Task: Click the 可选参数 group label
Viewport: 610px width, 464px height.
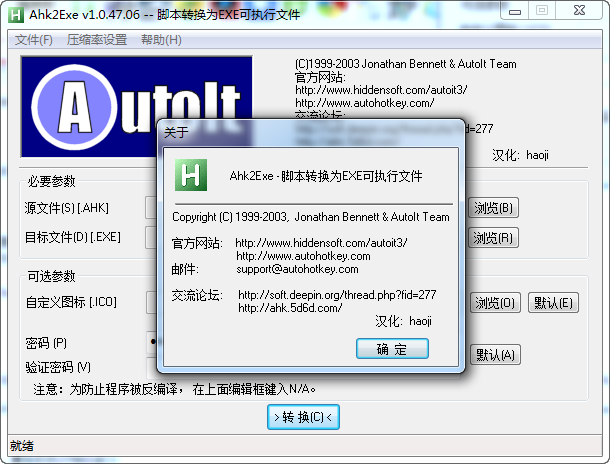Action: pos(51,276)
